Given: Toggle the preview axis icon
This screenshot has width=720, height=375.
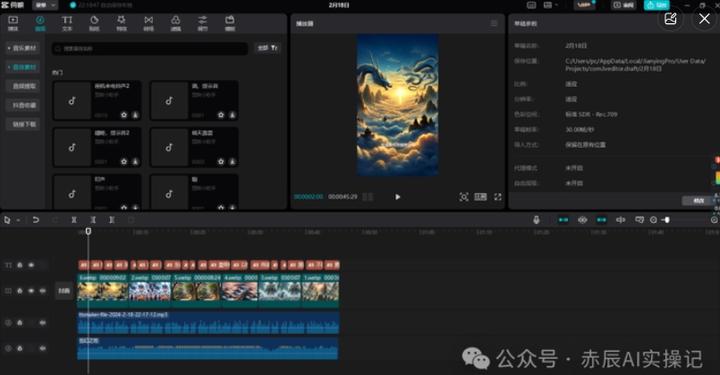Looking at the screenshot, I should [x=620, y=220].
